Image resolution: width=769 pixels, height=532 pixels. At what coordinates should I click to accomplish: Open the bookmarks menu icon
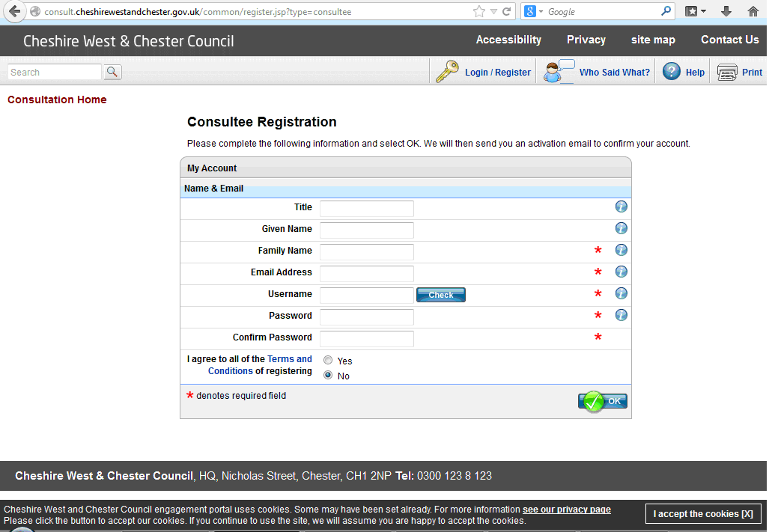[695, 11]
